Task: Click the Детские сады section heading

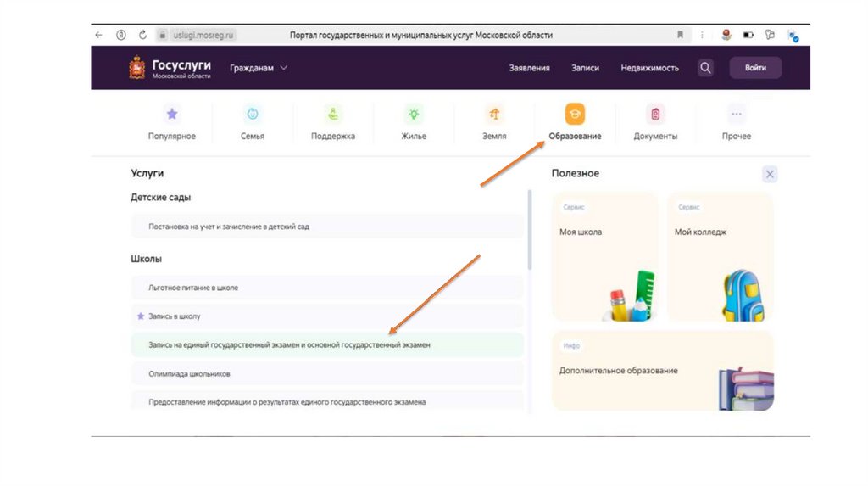Action: pyautogui.click(x=160, y=197)
